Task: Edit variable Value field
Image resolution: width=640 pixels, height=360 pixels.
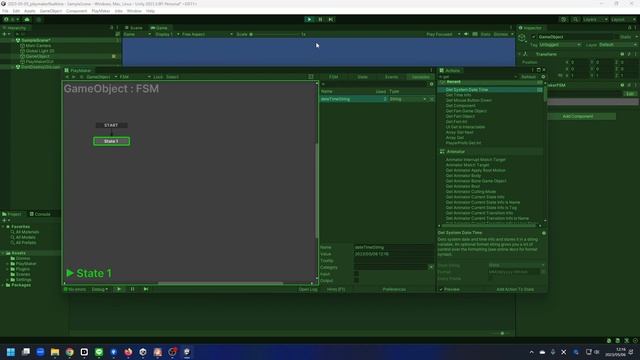Action: coord(393,254)
